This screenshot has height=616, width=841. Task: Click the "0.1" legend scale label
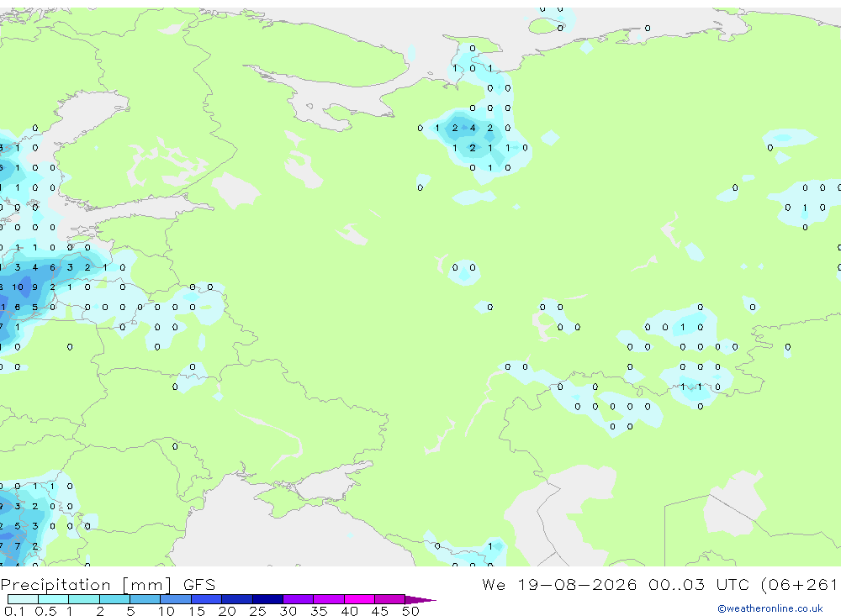pos(14,611)
